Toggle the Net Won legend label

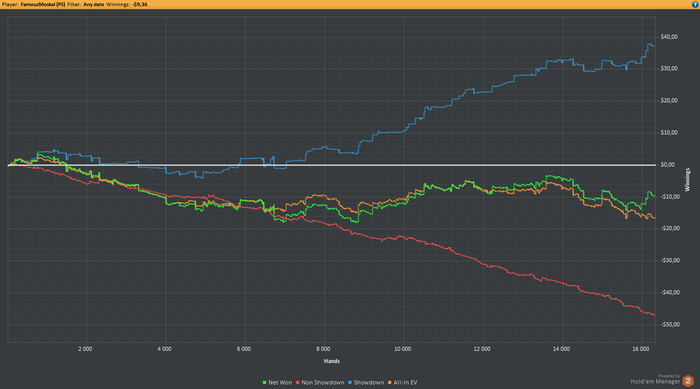280,383
